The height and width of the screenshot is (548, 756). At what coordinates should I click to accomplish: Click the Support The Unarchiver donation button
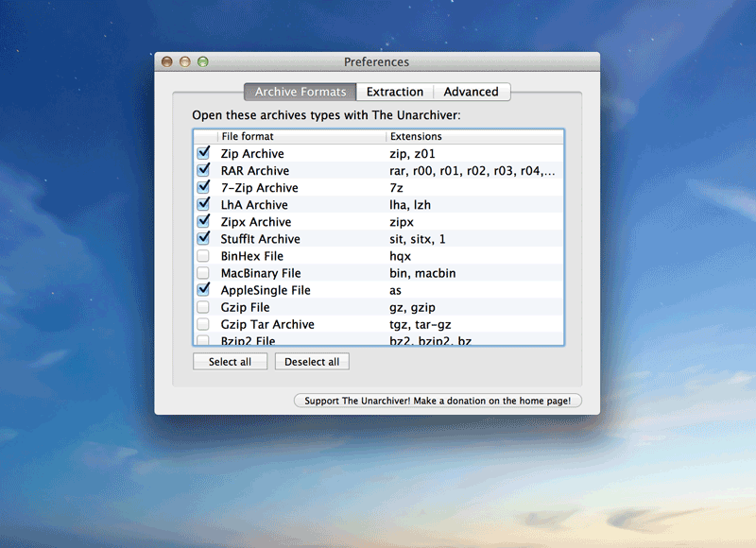pos(438,401)
